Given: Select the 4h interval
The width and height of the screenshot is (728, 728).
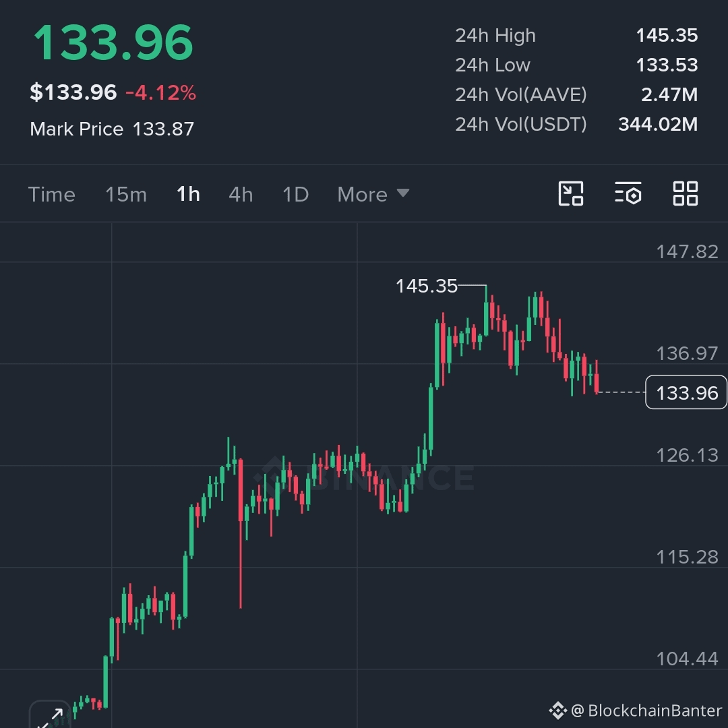Looking at the screenshot, I should (x=241, y=195).
